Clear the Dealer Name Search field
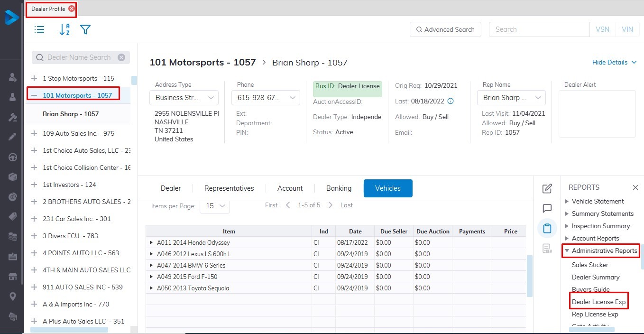Viewport: 644px width, 334px height. click(x=121, y=57)
